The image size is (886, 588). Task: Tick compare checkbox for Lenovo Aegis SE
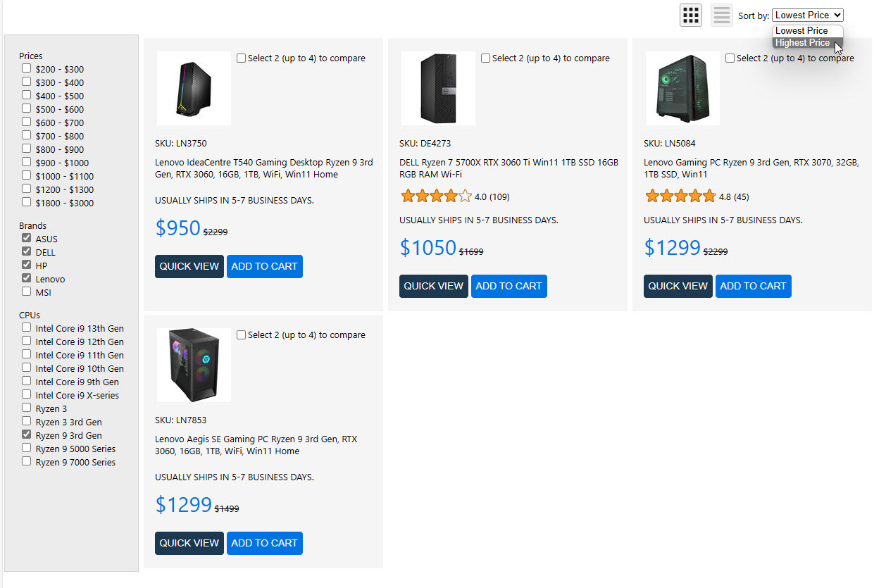(x=242, y=335)
